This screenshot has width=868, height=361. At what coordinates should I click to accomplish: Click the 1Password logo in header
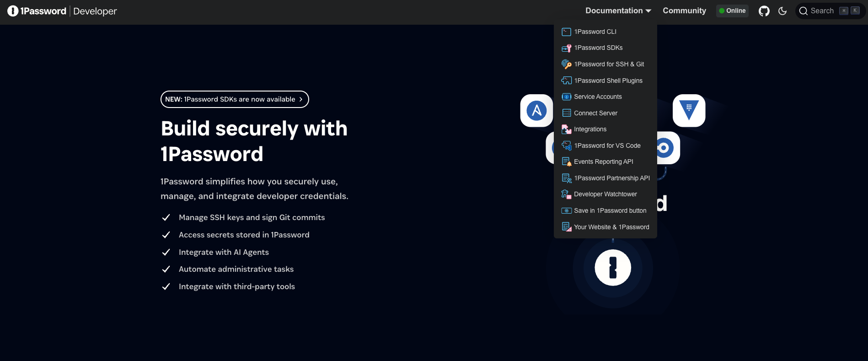[37, 11]
